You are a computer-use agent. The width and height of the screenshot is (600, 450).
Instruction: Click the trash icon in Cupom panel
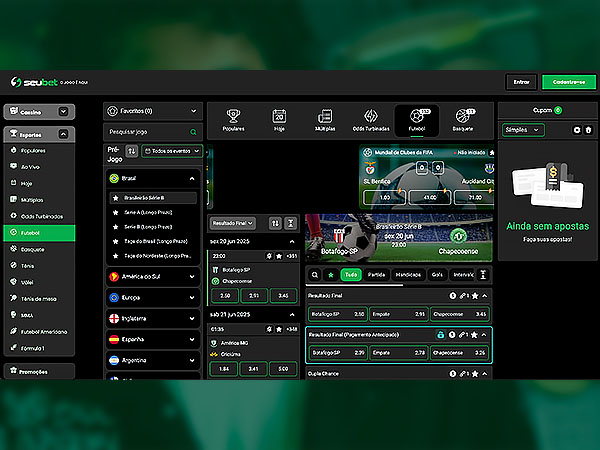(x=589, y=130)
